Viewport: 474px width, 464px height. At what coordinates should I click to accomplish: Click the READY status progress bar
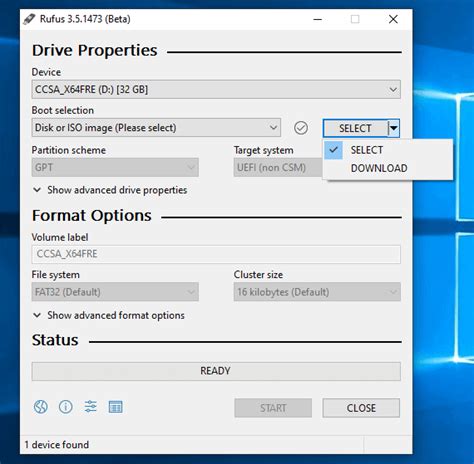216,371
